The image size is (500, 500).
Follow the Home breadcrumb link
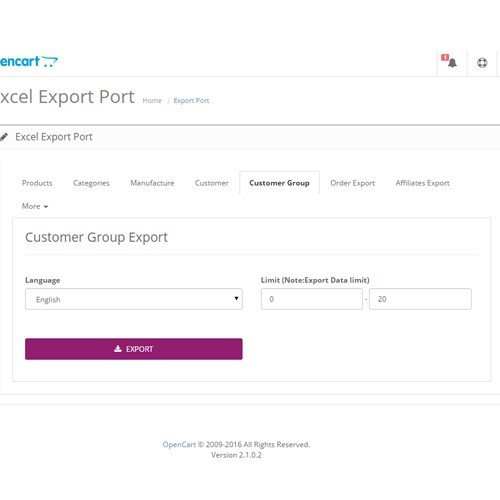[152, 101]
